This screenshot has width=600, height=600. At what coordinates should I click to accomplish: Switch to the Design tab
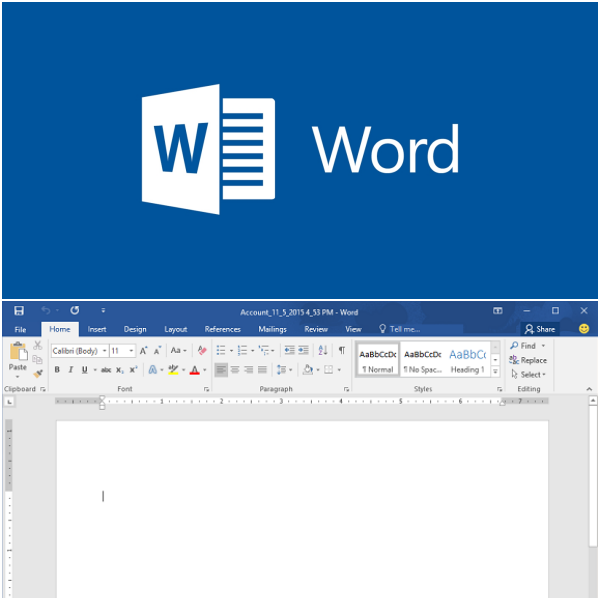tap(135, 329)
